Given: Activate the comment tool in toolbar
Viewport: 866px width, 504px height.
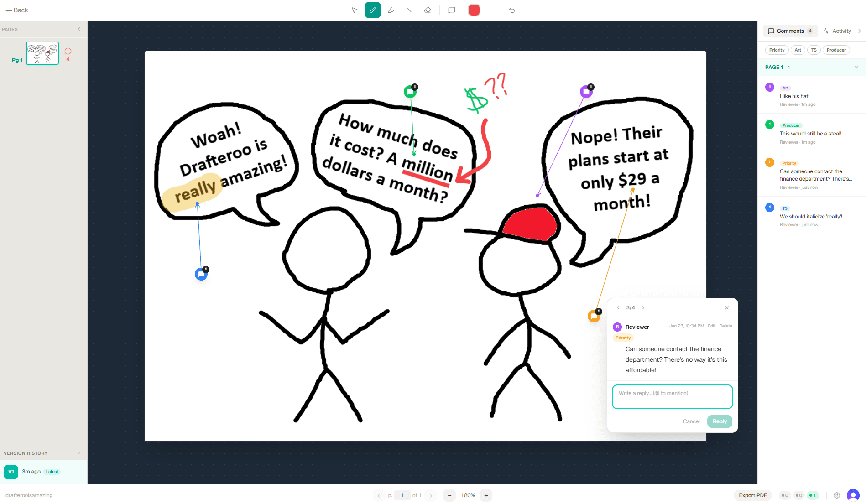Looking at the screenshot, I should (x=452, y=10).
